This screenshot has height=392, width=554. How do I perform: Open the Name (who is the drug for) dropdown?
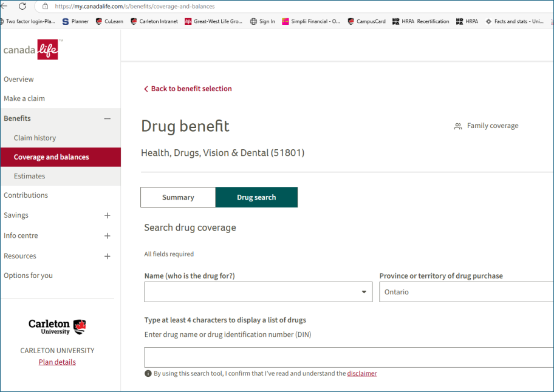[258, 292]
